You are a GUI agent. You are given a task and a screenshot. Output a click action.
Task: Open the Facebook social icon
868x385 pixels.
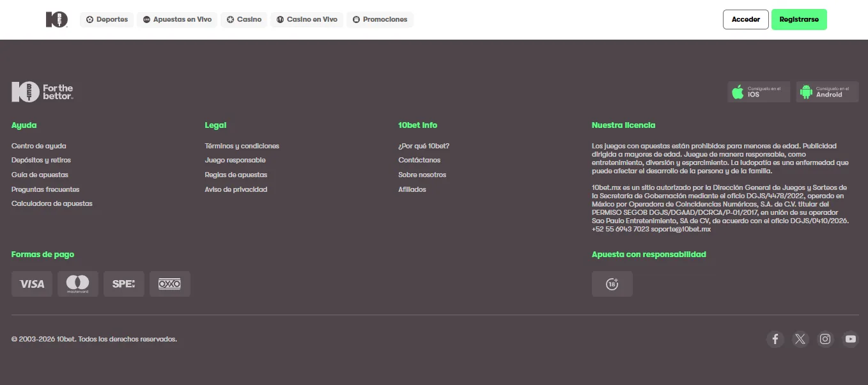[775, 340]
